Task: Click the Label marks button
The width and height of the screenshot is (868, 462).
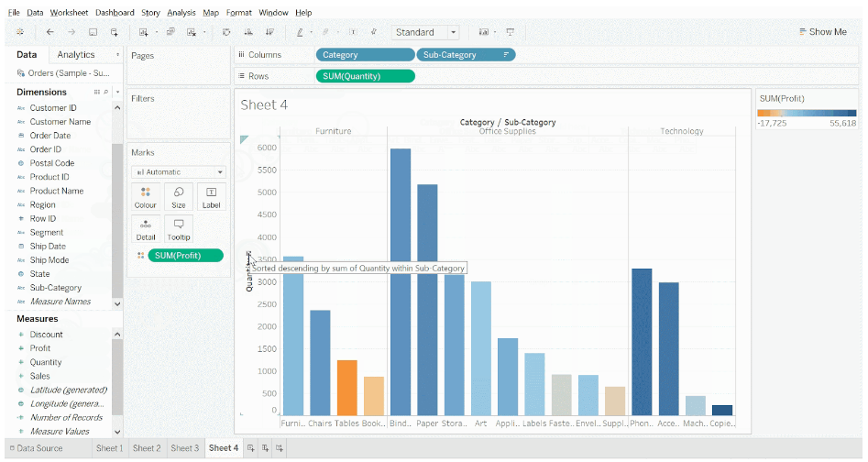Action: coord(211,197)
